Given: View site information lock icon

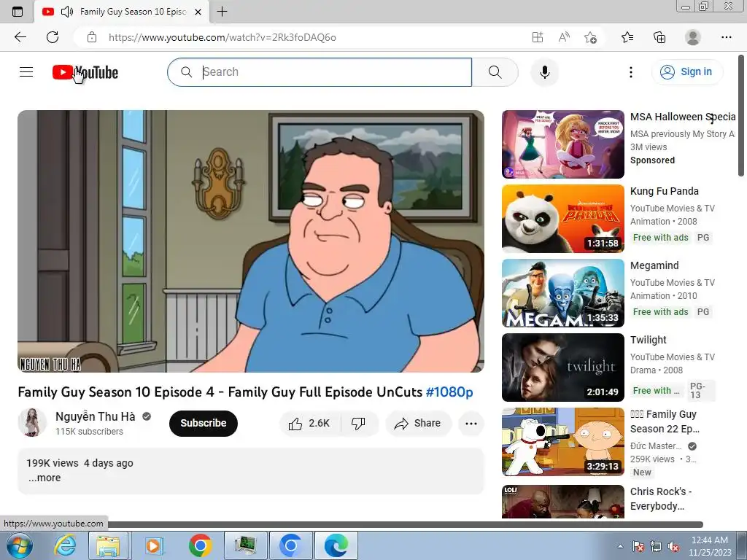Looking at the screenshot, I should point(92,37).
